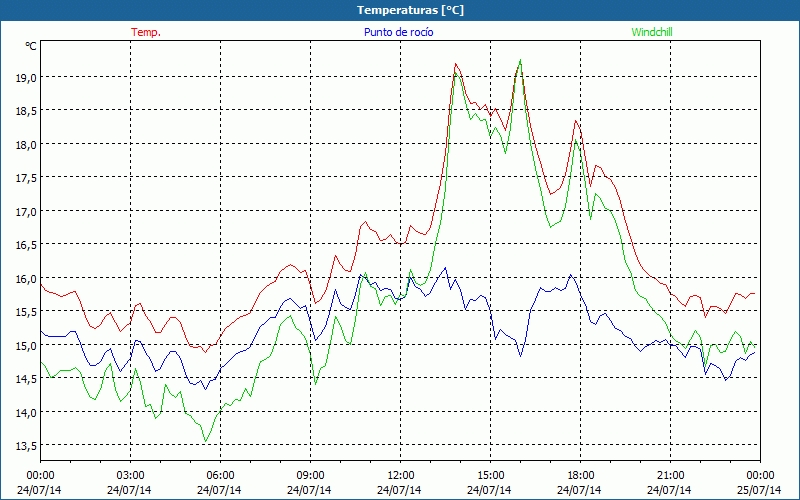This screenshot has width=800, height=500.
Task: Click the 18:00 time axis label
Action: pos(580,476)
